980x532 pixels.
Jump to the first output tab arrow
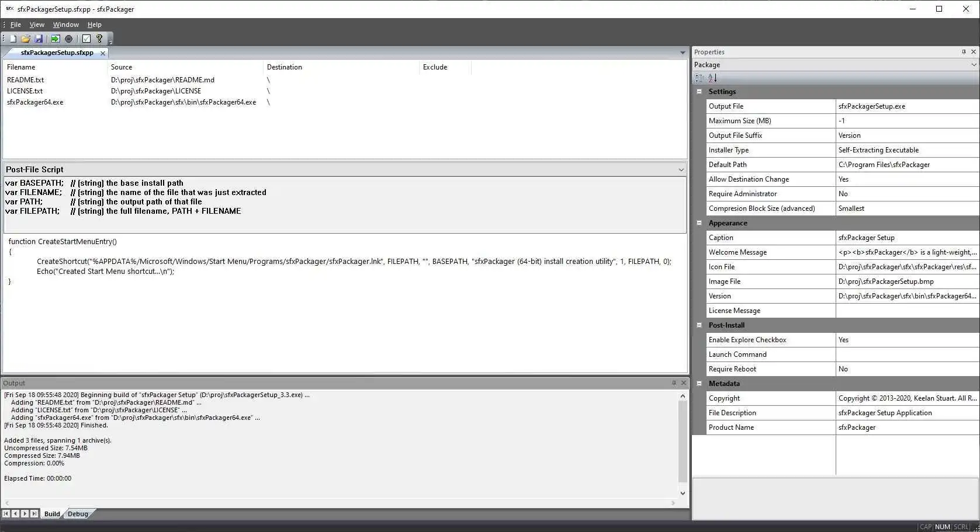pos(6,514)
